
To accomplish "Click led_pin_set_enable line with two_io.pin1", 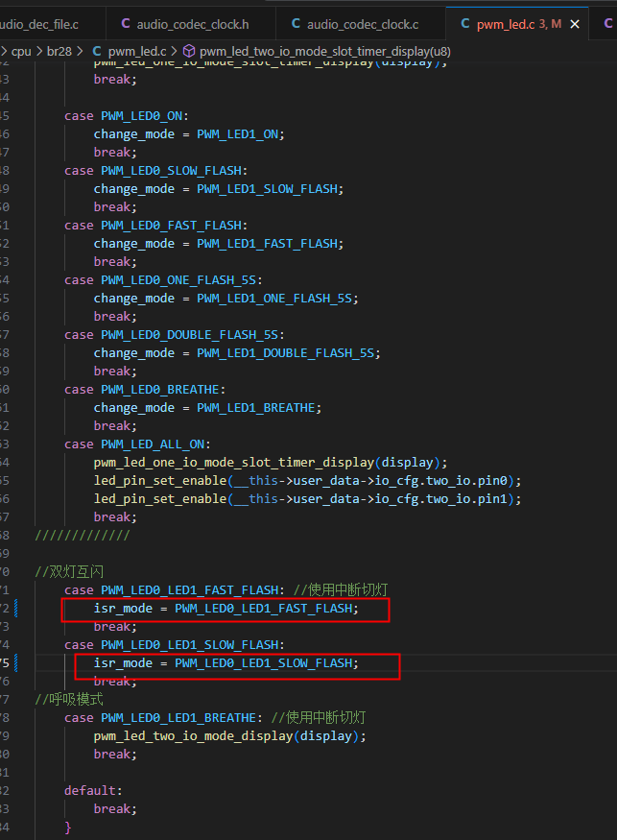I will click(x=307, y=499).
